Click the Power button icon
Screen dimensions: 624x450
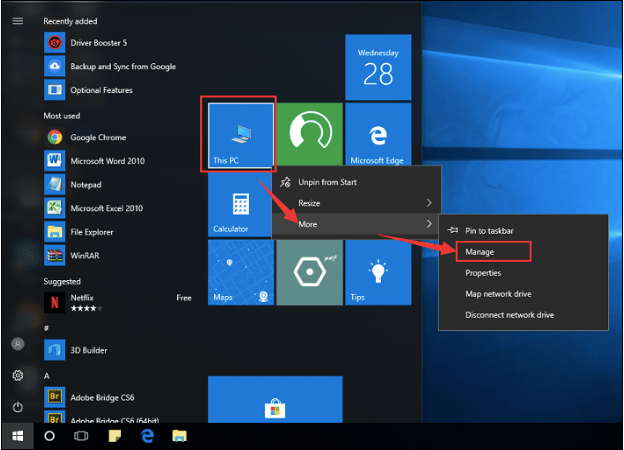(18, 407)
